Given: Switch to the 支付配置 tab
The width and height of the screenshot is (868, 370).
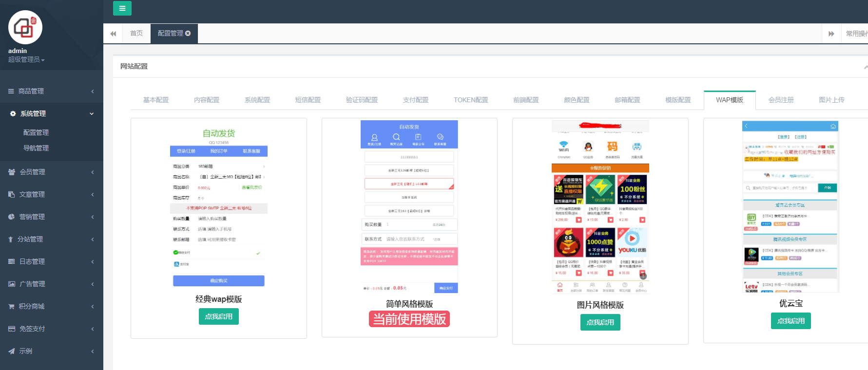Looking at the screenshot, I should pos(415,100).
